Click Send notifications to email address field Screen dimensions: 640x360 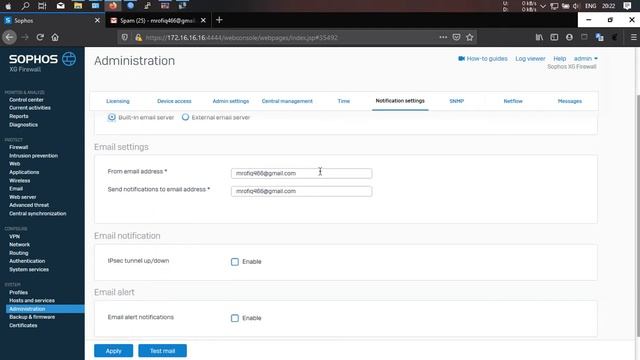click(301, 191)
